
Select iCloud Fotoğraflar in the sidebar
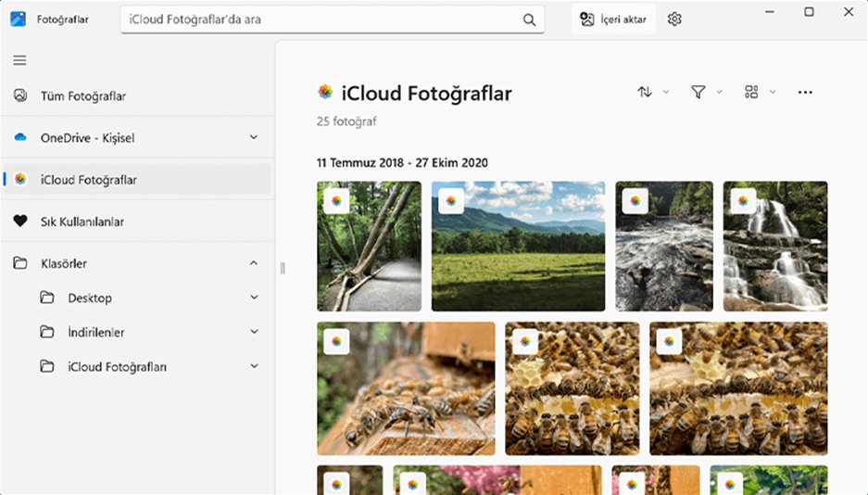pyautogui.click(x=137, y=180)
